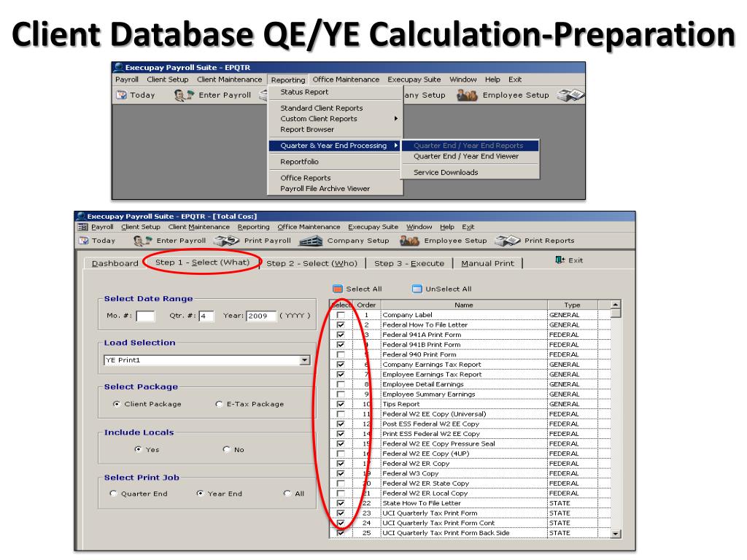Click Federal W2 ER Local Copy row
747x560 pixels.
(425, 494)
